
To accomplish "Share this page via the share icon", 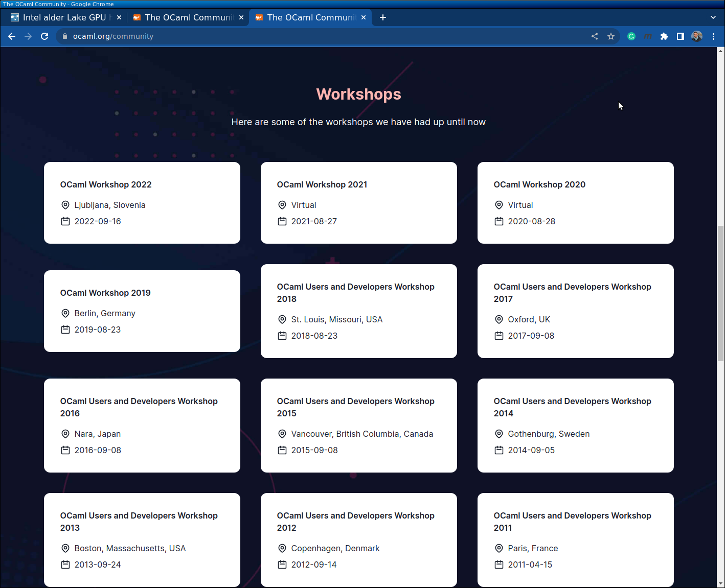I will [595, 36].
